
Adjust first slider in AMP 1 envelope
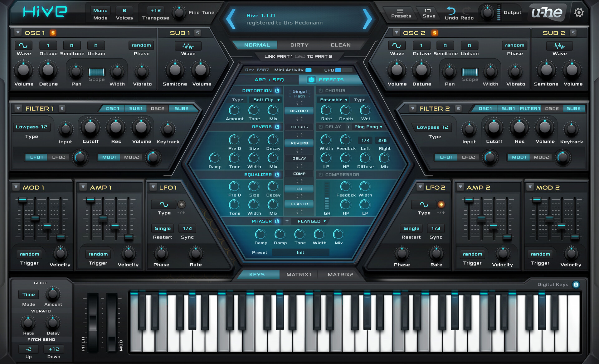90,200
